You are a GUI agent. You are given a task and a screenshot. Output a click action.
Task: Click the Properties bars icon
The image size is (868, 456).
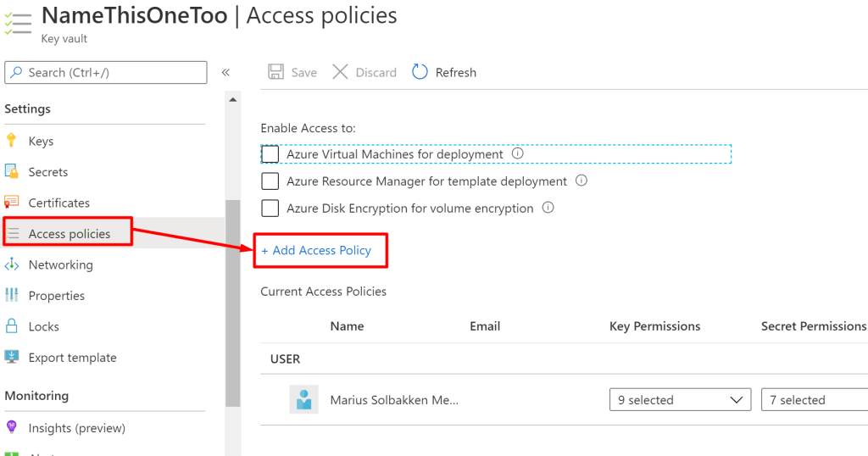coord(12,295)
